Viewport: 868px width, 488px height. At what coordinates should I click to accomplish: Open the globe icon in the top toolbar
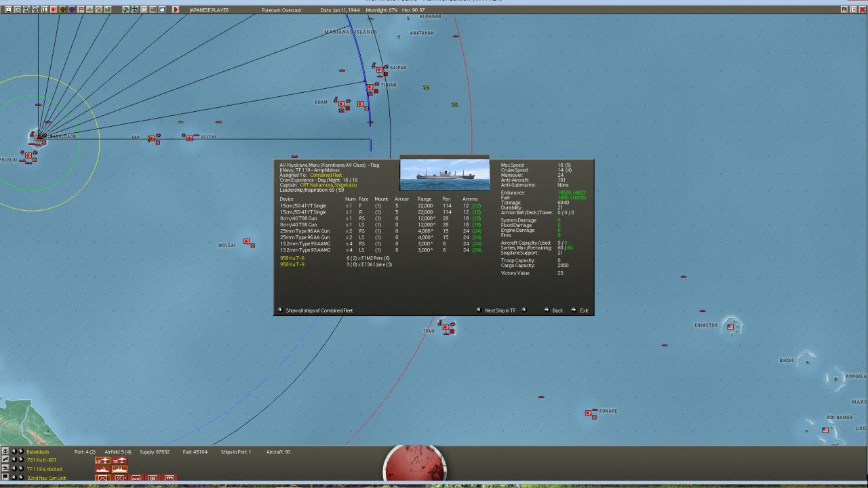click(x=126, y=10)
